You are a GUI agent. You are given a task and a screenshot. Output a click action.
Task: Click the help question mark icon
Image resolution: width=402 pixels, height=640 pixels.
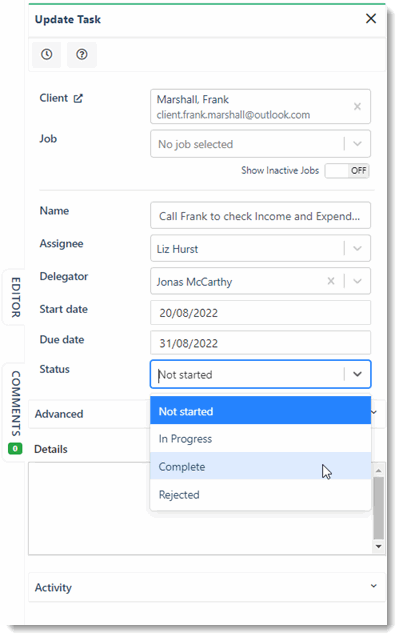tap(82, 54)
